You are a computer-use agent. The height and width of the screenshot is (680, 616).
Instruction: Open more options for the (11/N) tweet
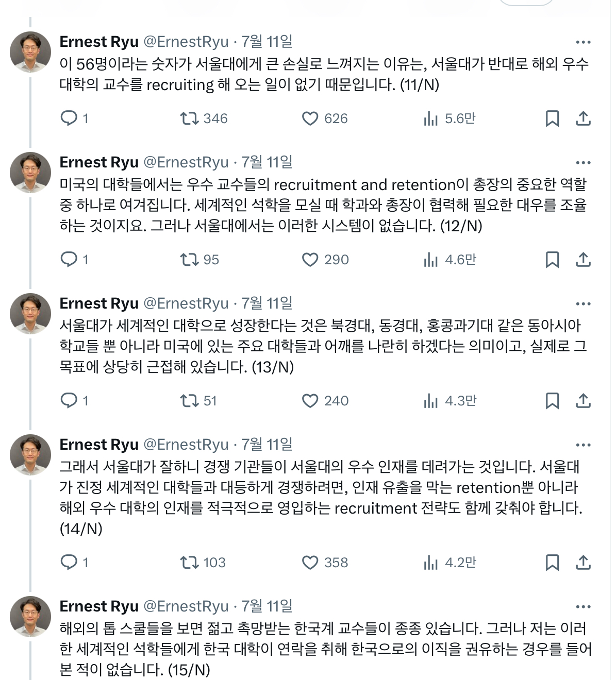click(x=583, y=42)
